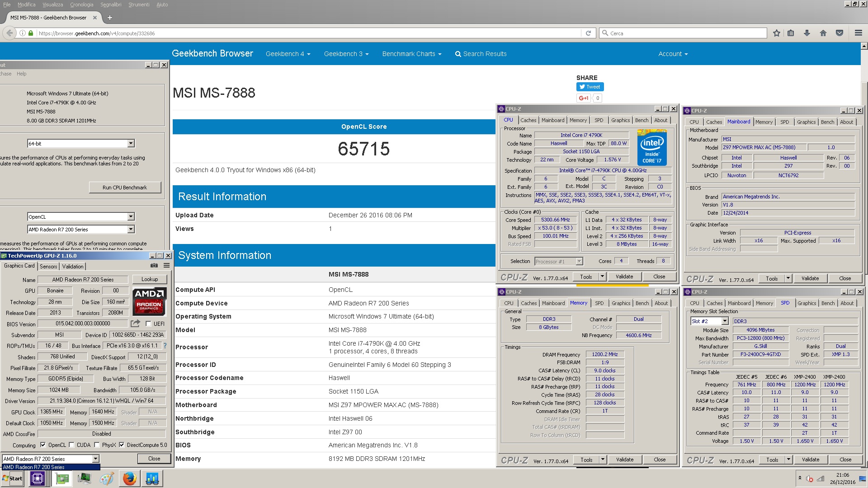Click Validate in CPU-Z Memory window

(625, 460)
